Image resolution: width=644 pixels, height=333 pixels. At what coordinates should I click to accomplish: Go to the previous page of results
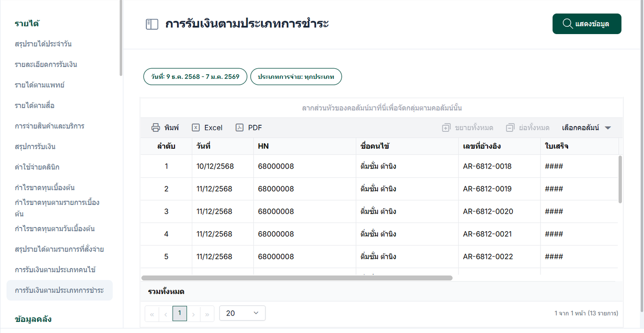(166, 314)
